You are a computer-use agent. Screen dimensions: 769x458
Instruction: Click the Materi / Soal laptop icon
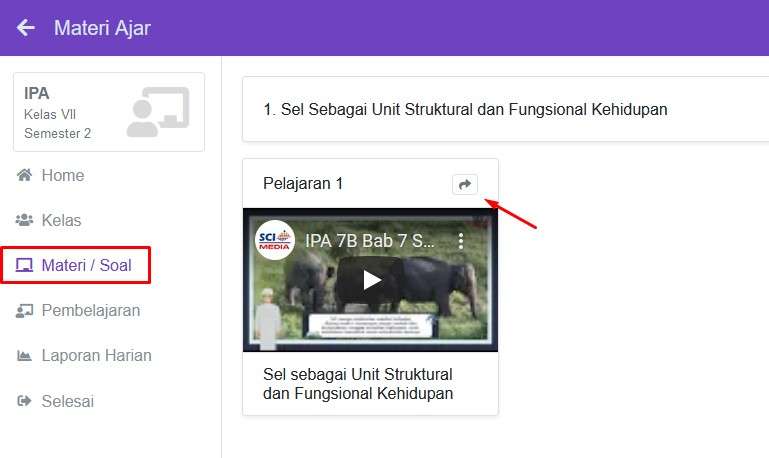[x=25, y=265]
